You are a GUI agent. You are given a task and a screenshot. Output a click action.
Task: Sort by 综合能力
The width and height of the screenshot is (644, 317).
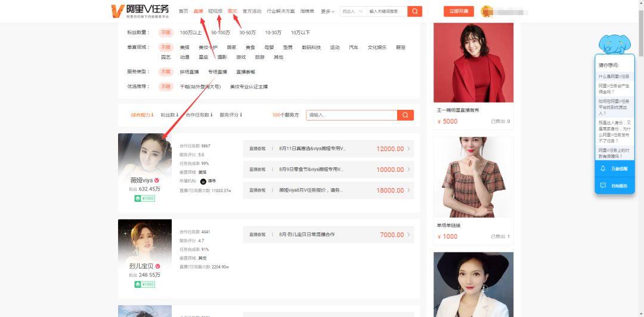[x=143, y=115]
